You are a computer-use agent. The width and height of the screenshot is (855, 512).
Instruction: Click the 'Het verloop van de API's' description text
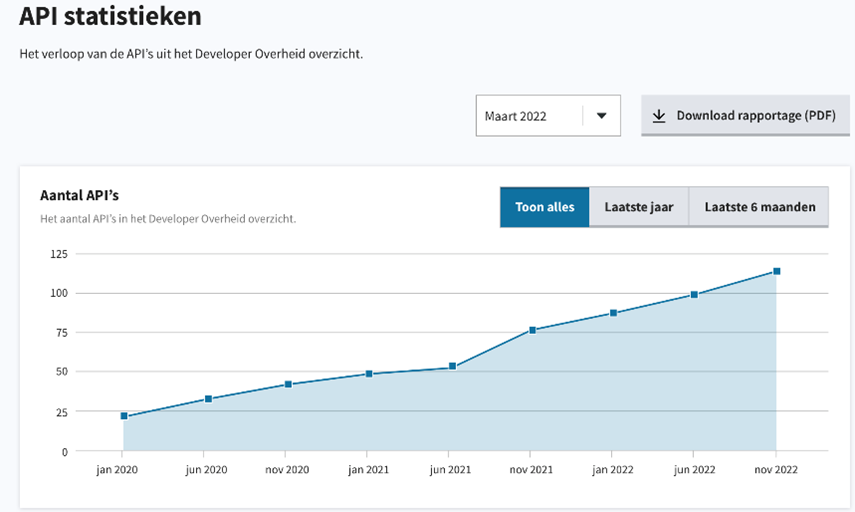pyautogui.click(x=191, y=54)
